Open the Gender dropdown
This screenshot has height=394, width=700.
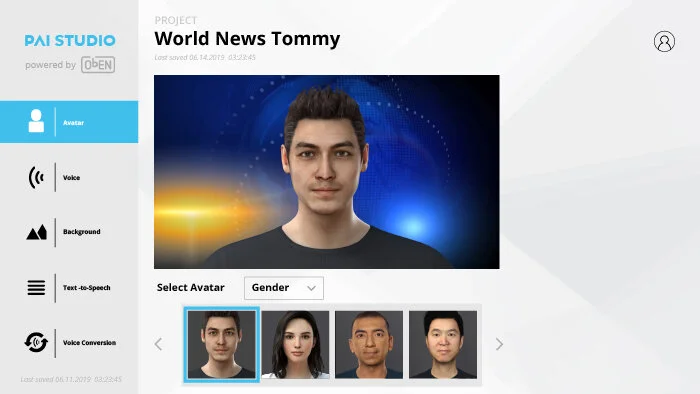(284, 288)
